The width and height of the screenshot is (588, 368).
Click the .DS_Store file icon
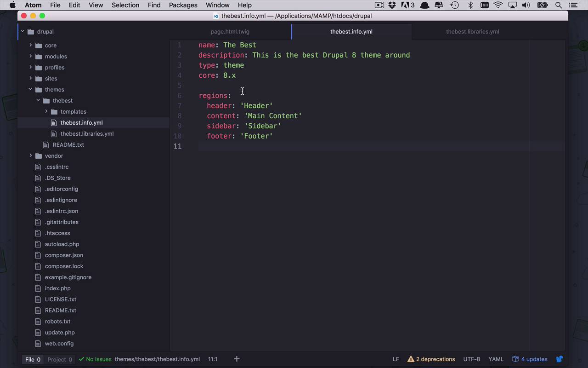(x=39, y=178)
